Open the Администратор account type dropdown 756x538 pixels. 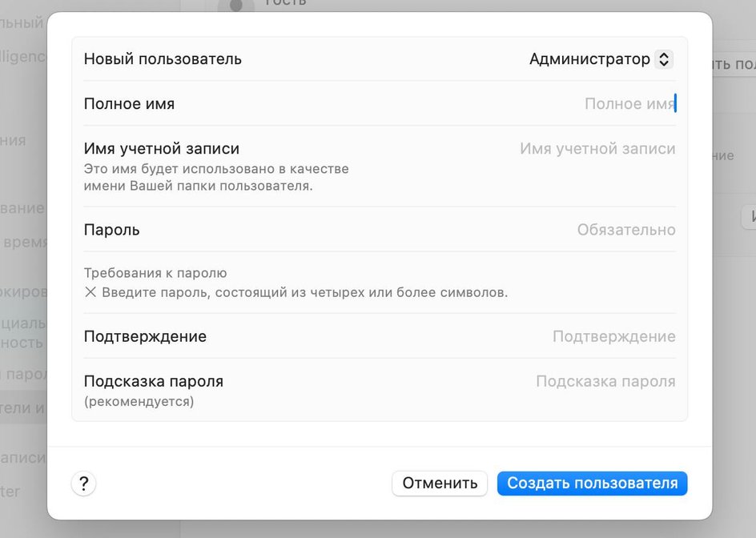tap(601, 59)
